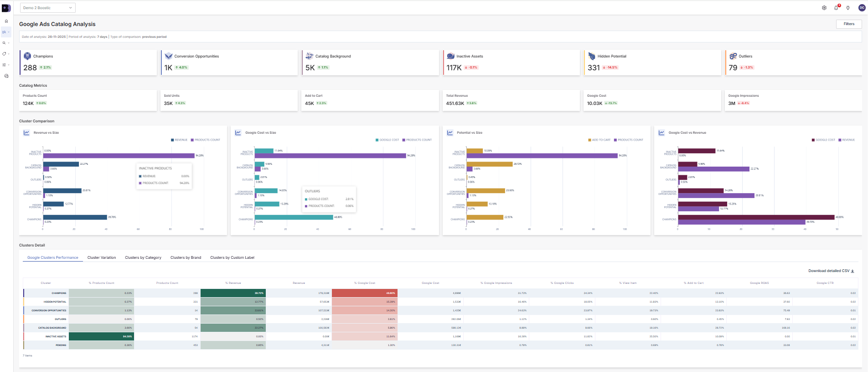Open the Demo 2 Boostic account dropdown
This screenshot has width=868, height=372.
tap(47, 8)
